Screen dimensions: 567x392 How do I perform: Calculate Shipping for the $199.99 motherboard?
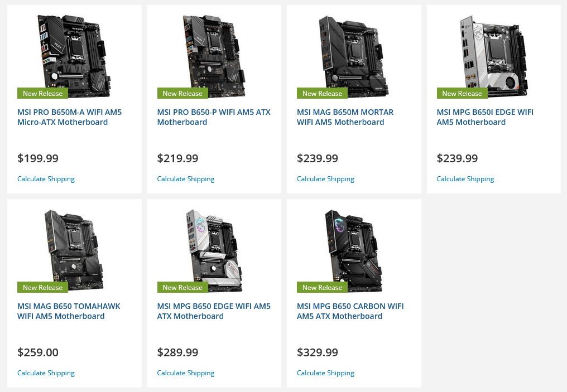click(46, 179)
